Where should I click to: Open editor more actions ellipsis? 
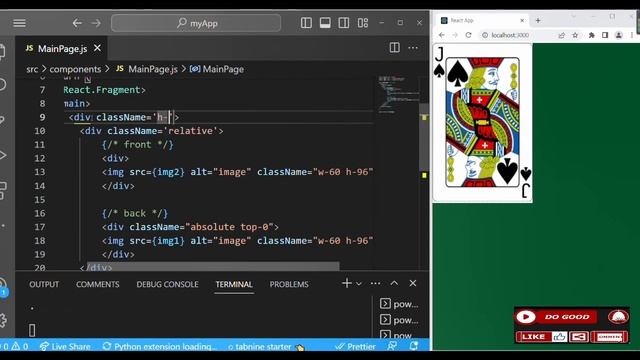(413, 48)
